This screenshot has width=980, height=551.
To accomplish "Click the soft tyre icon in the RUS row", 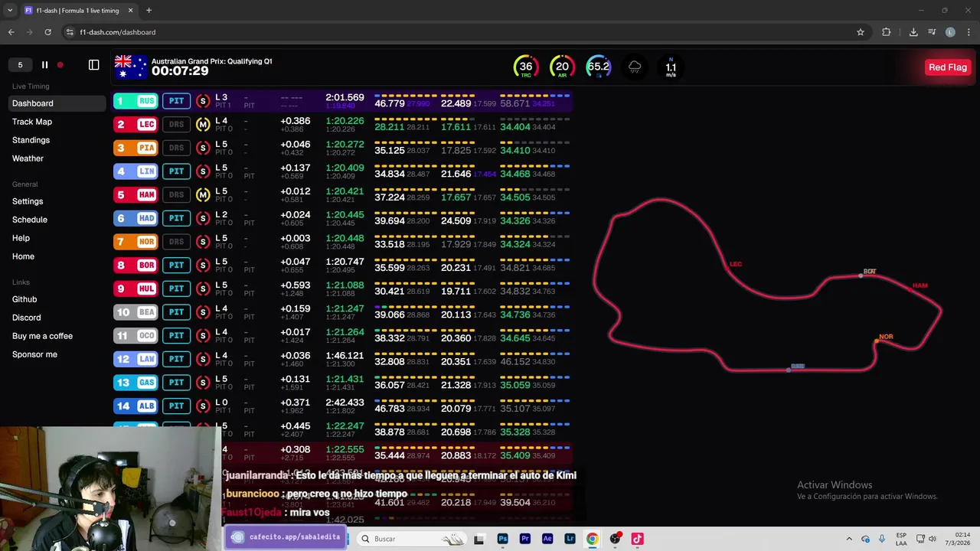I will click(x=203, y=101).
